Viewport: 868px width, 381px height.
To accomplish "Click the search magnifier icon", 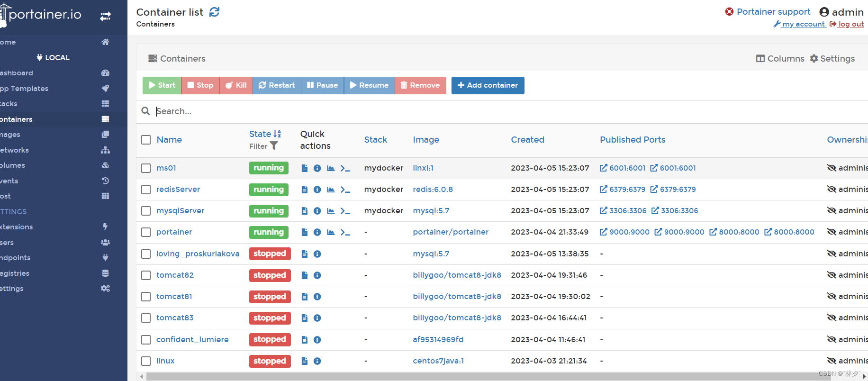I will (145, 111).
